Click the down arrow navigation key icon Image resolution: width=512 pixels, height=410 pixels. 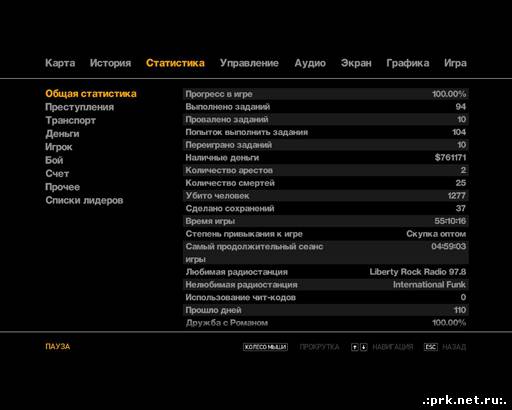pos(363,347)
